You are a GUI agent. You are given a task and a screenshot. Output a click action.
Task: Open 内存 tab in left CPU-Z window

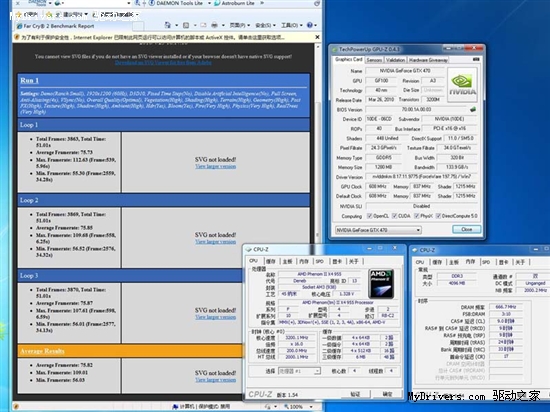[x=303, y=261]
